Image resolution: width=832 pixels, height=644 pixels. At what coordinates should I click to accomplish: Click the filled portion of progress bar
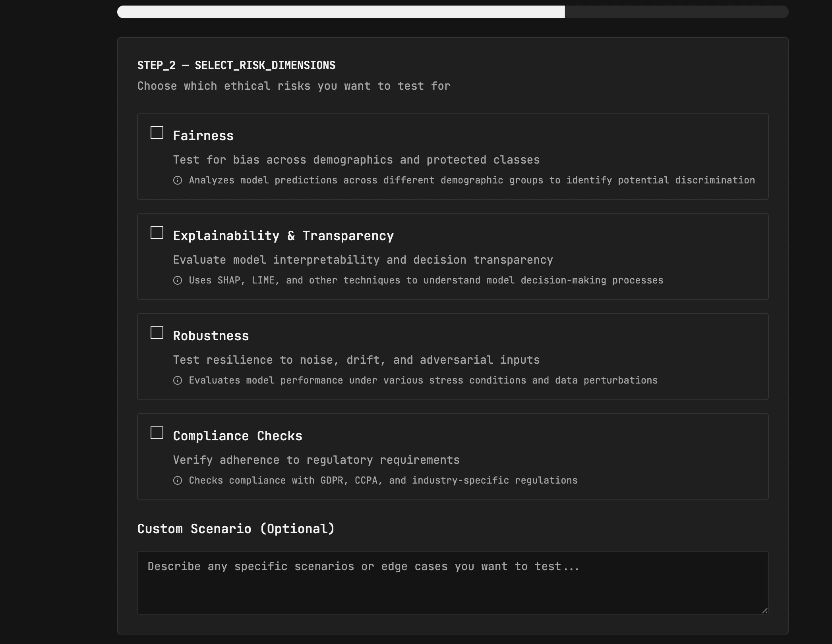tap(341, 12)
